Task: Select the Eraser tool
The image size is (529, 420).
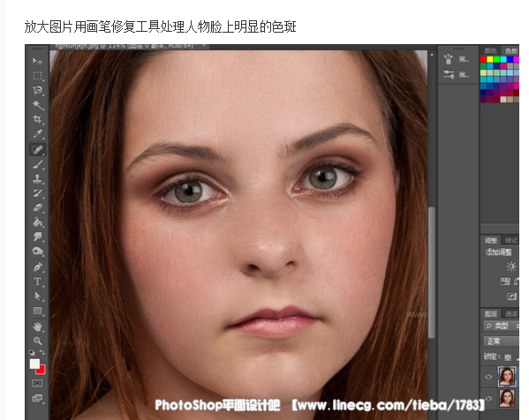Action: pyautogui.click(x=37, y=207)
